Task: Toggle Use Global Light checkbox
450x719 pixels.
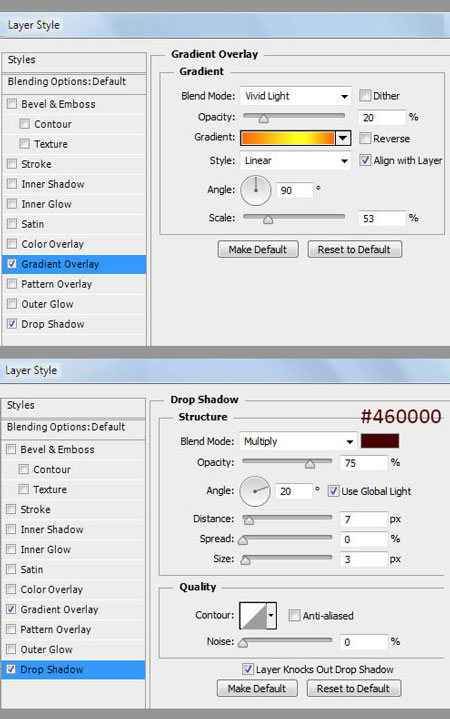Action: [x=333, y=491]
